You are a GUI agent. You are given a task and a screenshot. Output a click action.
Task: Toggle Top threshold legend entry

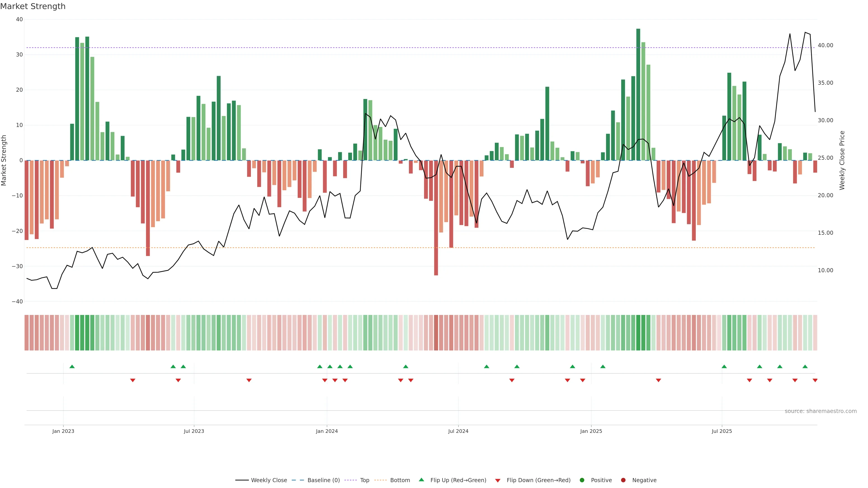(x=364, y=480)
